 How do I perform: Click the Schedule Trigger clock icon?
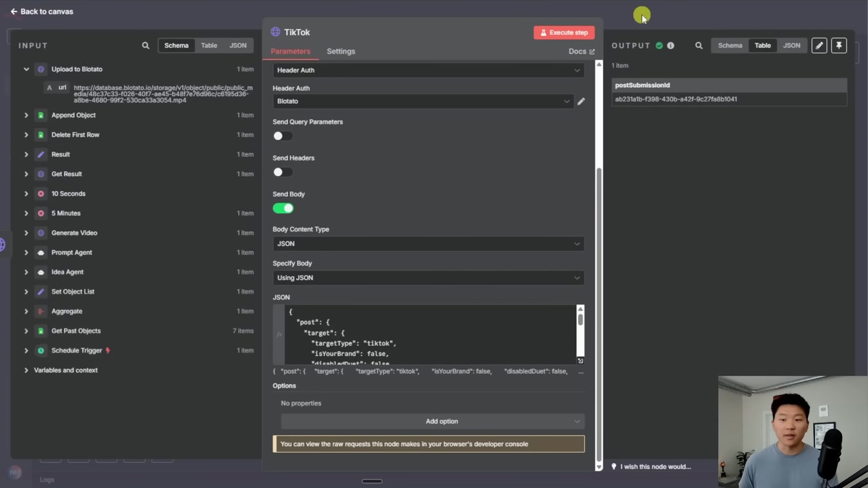coord(41,351)
